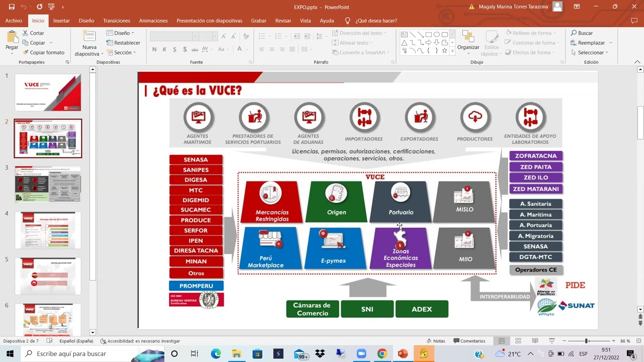
Task: Open the Vista tab
Action: pos(305,21)
